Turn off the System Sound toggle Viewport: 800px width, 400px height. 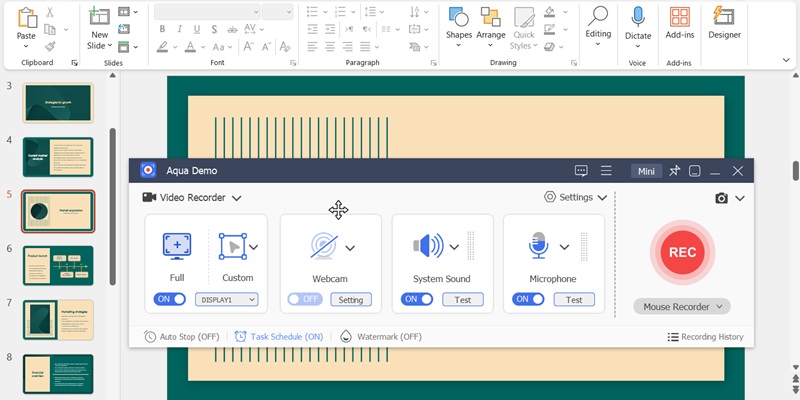click(x=417, y=299)
